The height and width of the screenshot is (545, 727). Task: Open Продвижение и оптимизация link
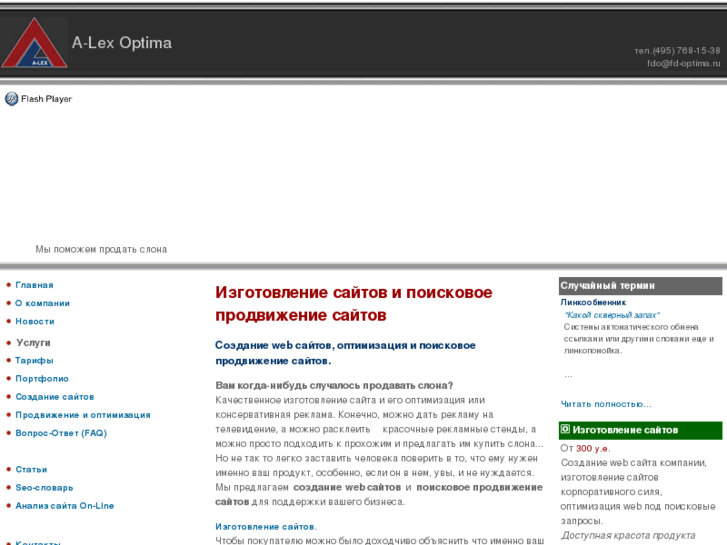(83, 415)
